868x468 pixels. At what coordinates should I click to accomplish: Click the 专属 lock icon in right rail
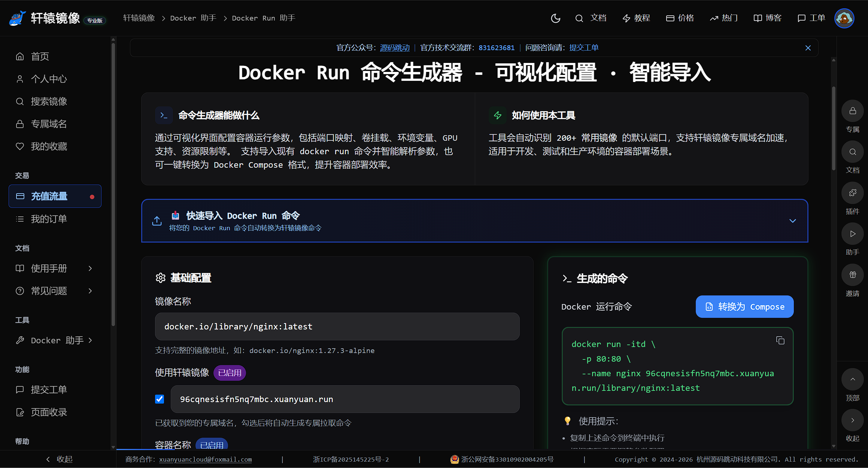853,111
